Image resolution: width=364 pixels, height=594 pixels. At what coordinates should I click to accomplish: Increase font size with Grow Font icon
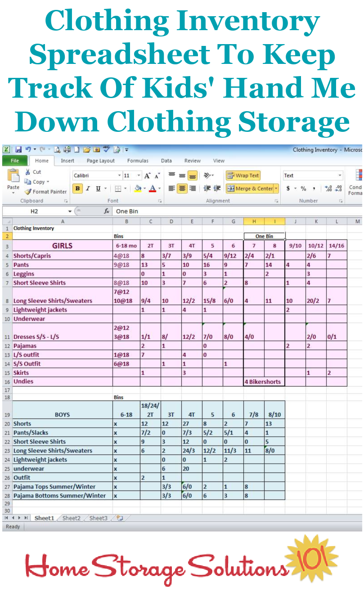click(148, 175)
